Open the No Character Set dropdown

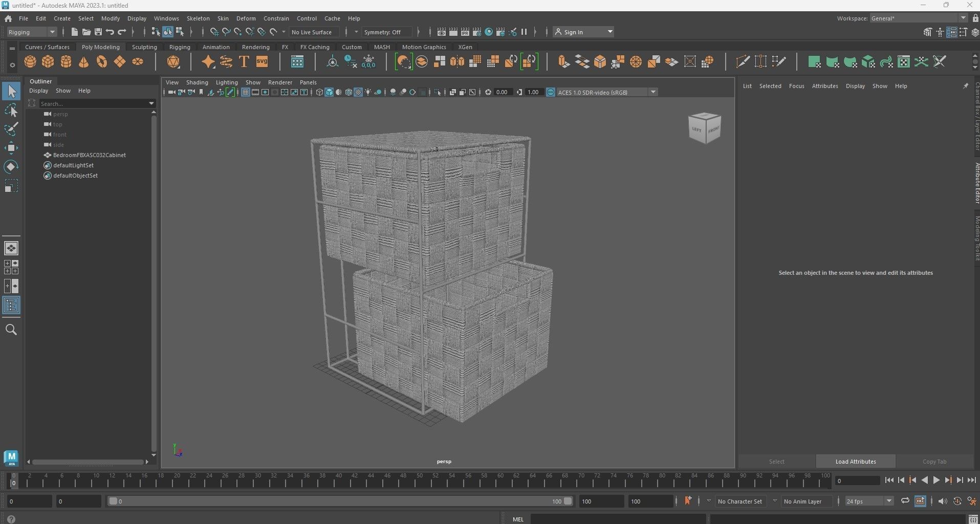(x=709, y=501)
